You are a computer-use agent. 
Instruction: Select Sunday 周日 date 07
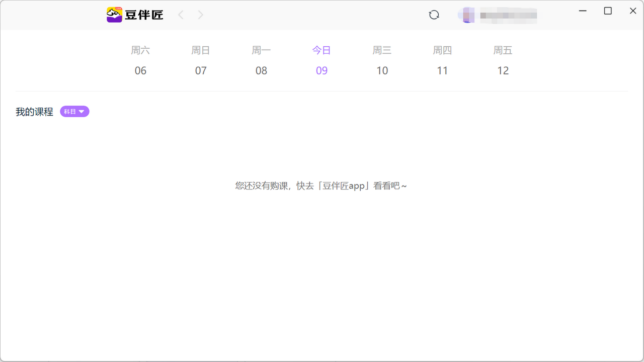pyautogui.click(x=201, y=60)
